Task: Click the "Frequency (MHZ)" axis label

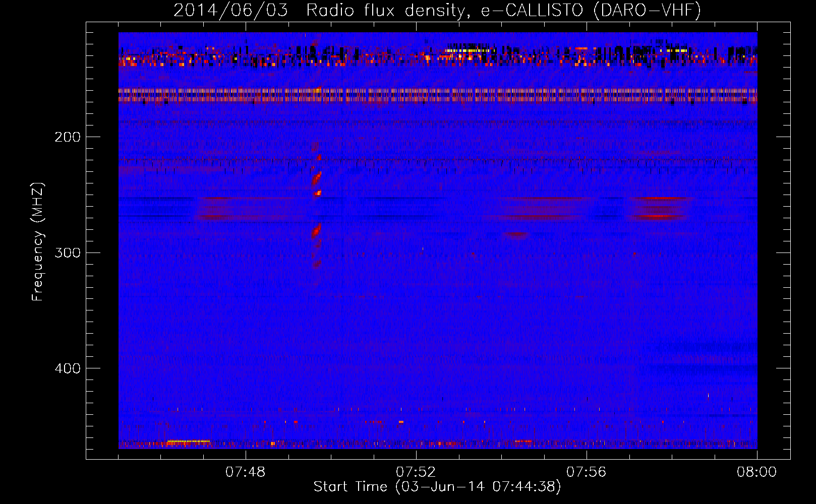Action: click(38, 242)
